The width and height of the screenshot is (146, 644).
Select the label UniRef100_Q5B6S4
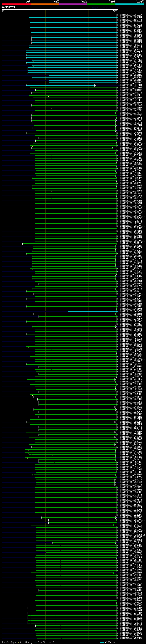pyautogui.click(x=131, y=281)
